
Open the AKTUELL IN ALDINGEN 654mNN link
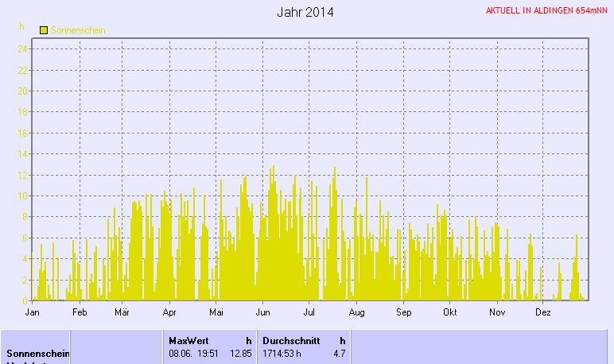point(548,10)
